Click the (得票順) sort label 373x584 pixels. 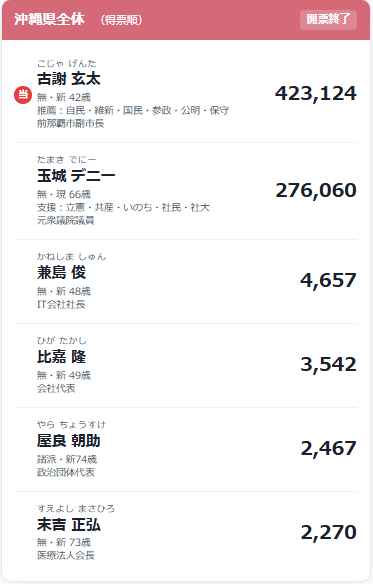click(121, 20)
